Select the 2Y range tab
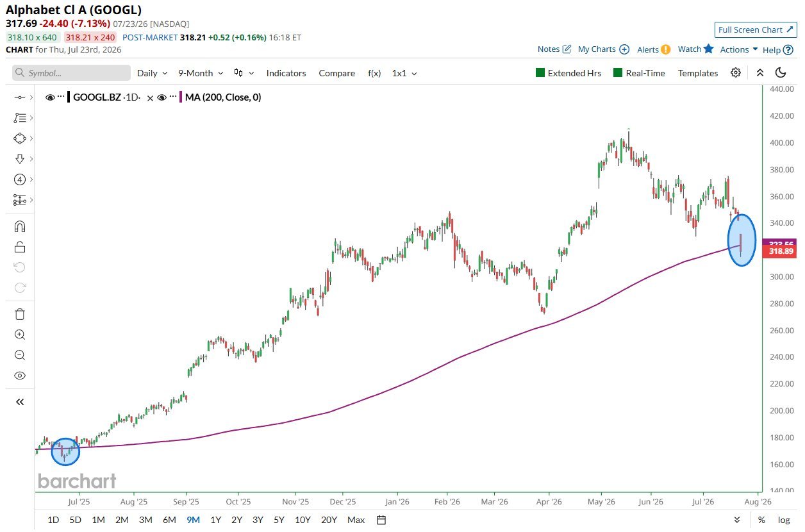 [237, 520]
